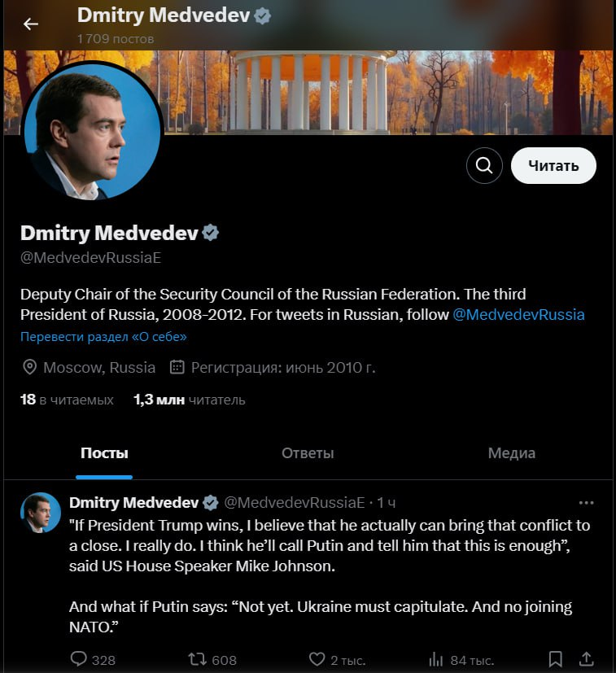Click the small avatar beside the post
Image resolution: width=616 pixels, height=673 pixels.
point(41,513)
